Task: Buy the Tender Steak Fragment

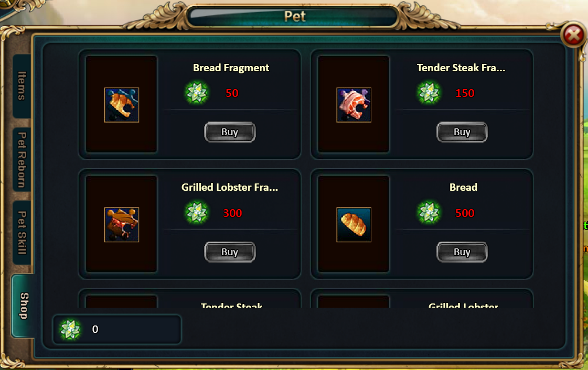Action: point(462,132)
